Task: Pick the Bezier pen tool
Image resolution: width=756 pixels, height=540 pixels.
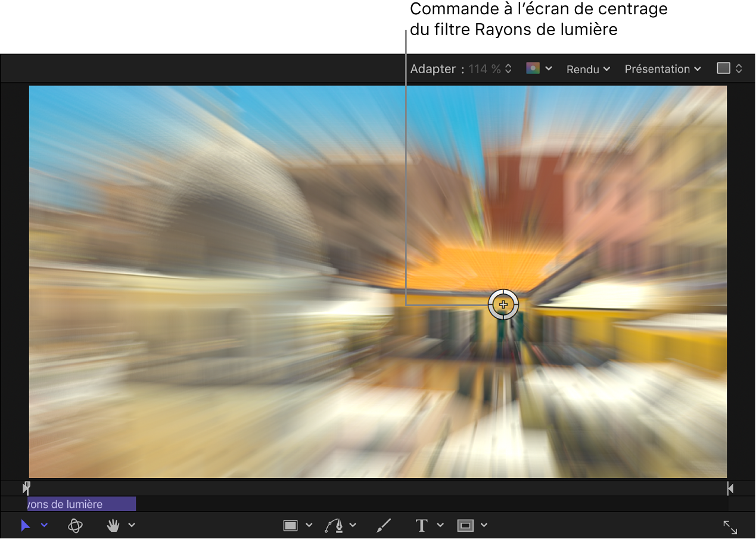Action: [x=334, y=525]
